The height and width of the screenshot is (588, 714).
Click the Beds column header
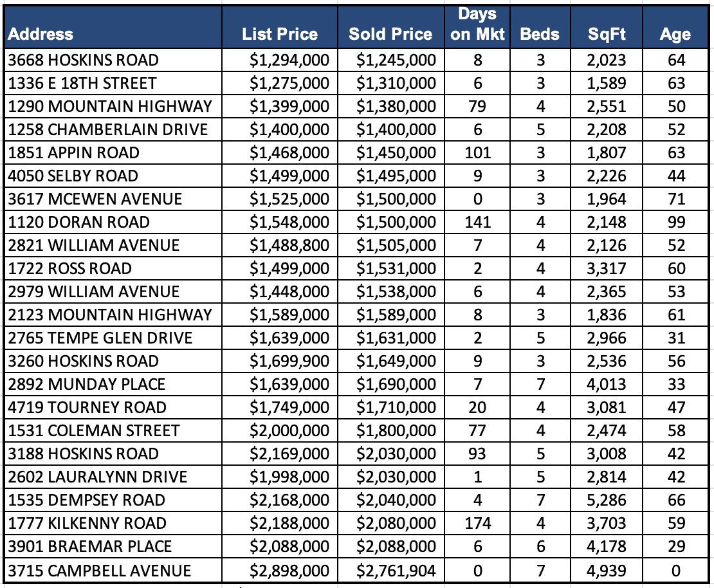click(540, 34)
